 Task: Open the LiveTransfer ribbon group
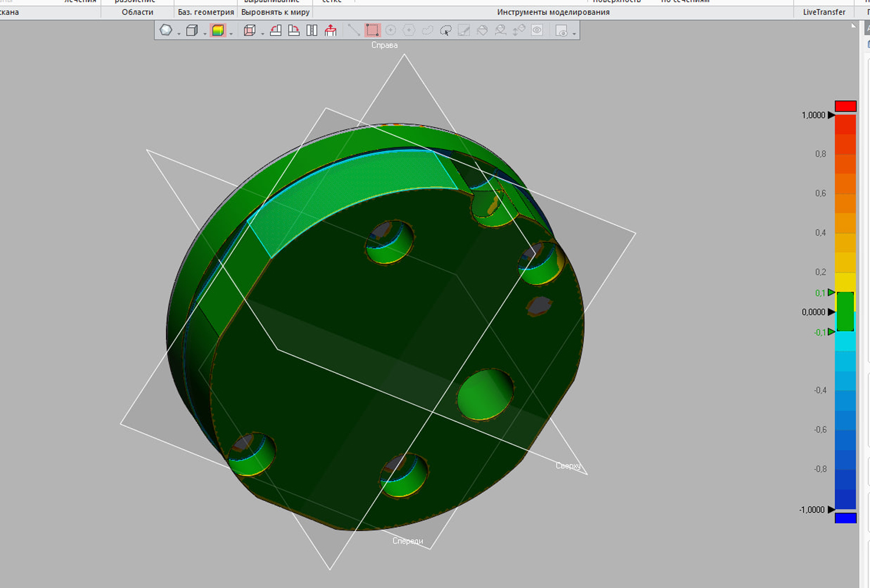[x=824, y=12]
